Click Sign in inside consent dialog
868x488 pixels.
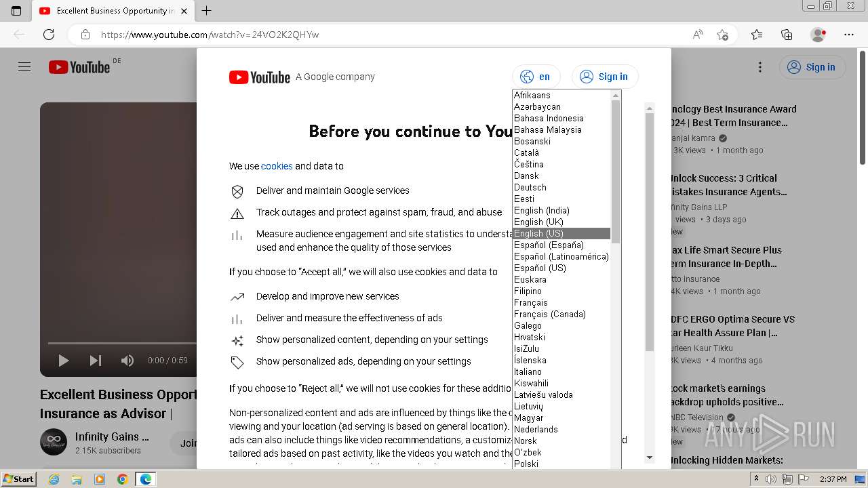tap(604, 77)
